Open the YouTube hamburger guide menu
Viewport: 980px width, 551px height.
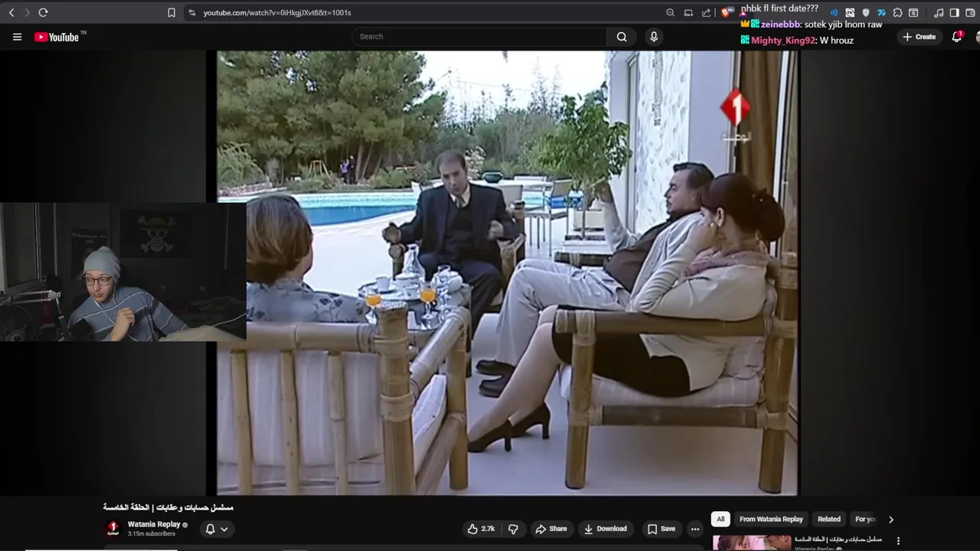tap(17, 37)
